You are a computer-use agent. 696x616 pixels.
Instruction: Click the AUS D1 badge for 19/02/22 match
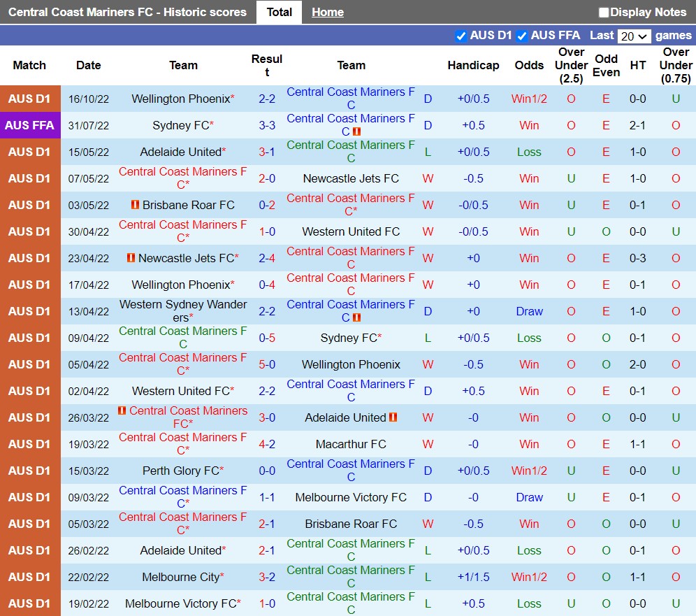29,603
